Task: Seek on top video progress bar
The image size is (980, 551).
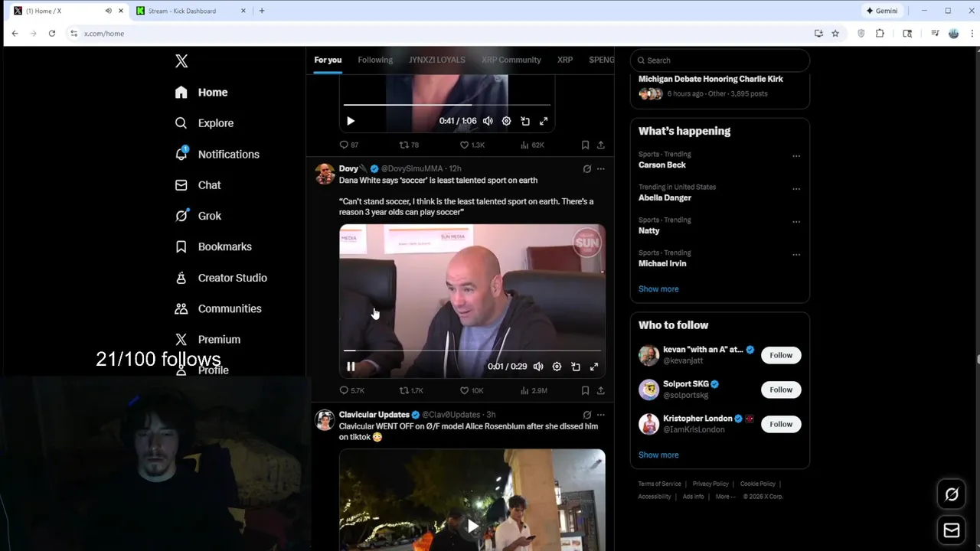Action: click(x=447, y=105)
